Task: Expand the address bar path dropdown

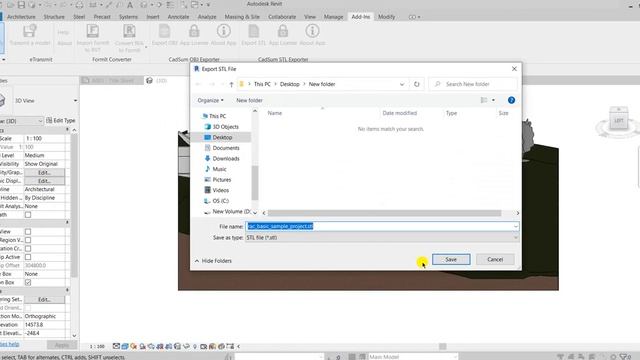Action: tap(402, 84)
